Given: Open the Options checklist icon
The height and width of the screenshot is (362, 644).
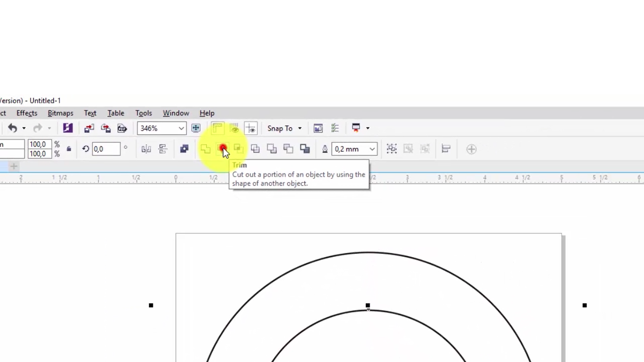Looking at the screenshot, I should (x=335, y=128).
